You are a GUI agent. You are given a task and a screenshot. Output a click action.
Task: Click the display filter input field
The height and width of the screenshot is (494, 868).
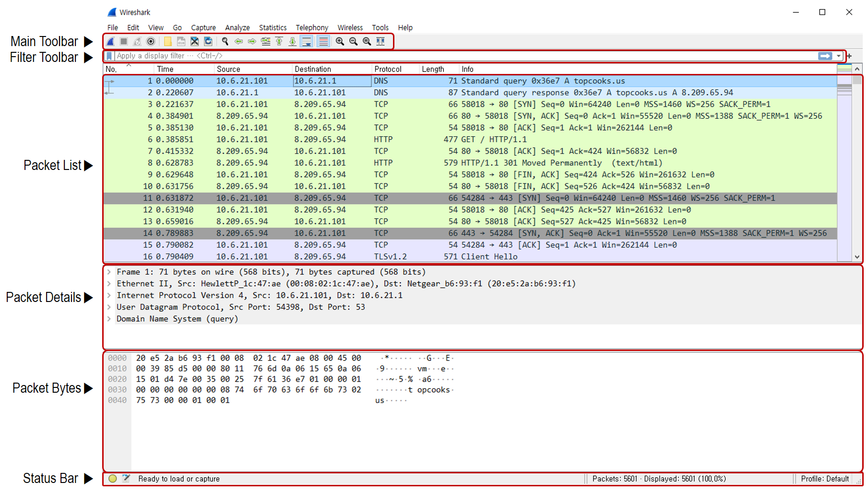465,56
